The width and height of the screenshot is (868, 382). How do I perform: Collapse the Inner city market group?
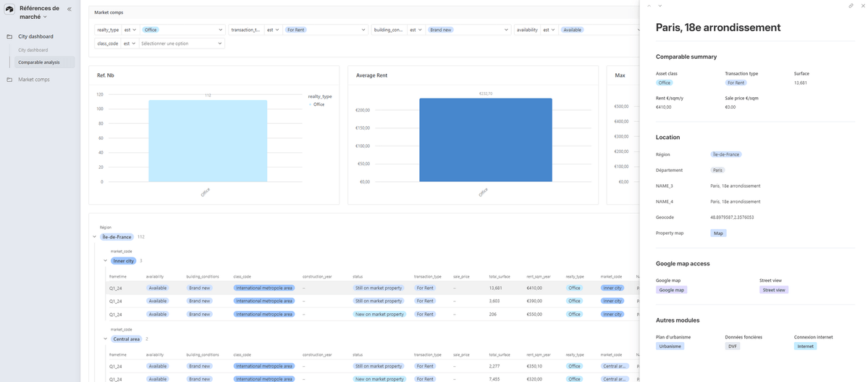click(x=105, y=261)
